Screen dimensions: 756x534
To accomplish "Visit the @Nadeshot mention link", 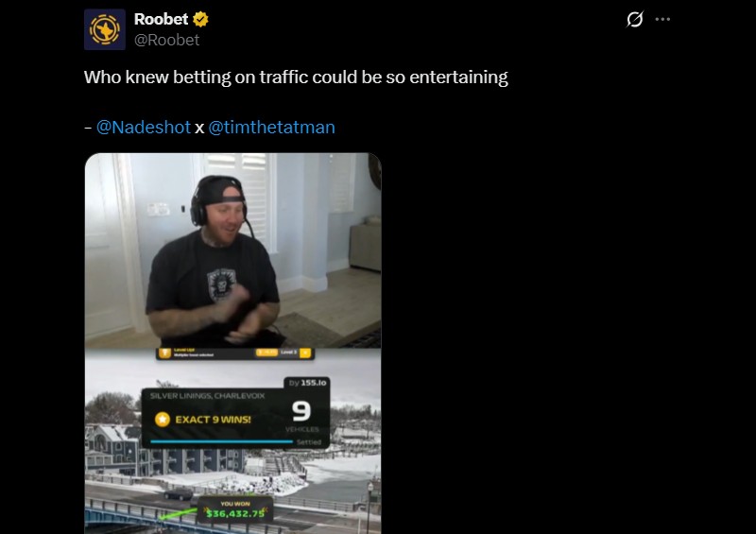I will 144,128.
